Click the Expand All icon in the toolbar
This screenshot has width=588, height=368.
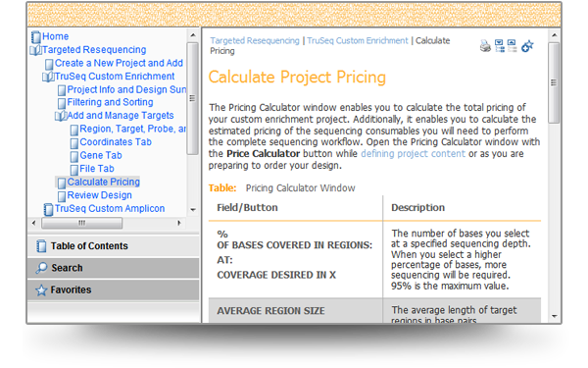pos(499,46)
